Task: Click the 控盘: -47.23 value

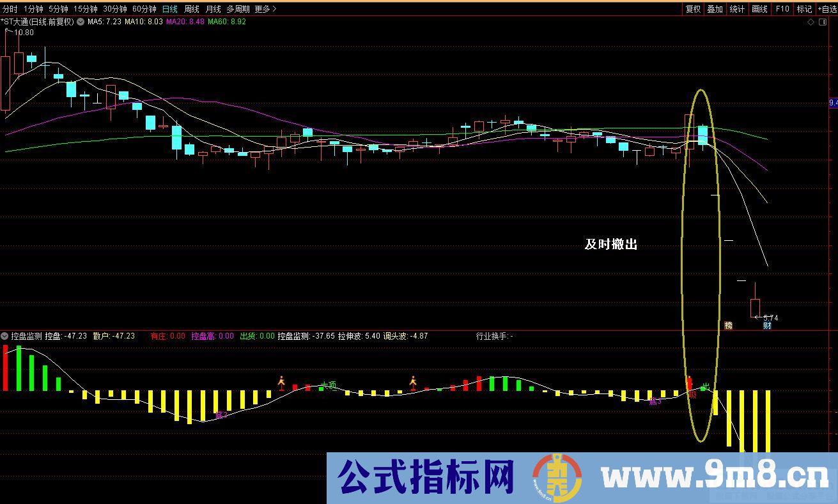Action: coord(66,335)
